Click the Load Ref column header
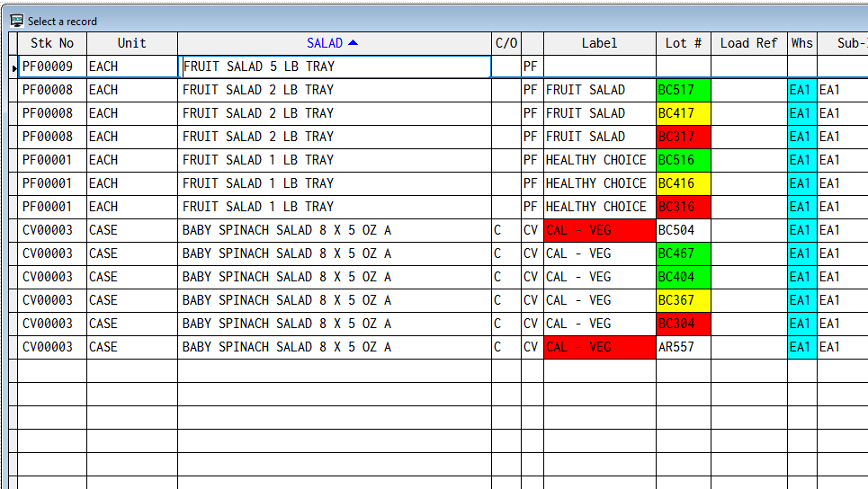Screen dimensions: 868x489 748,43
